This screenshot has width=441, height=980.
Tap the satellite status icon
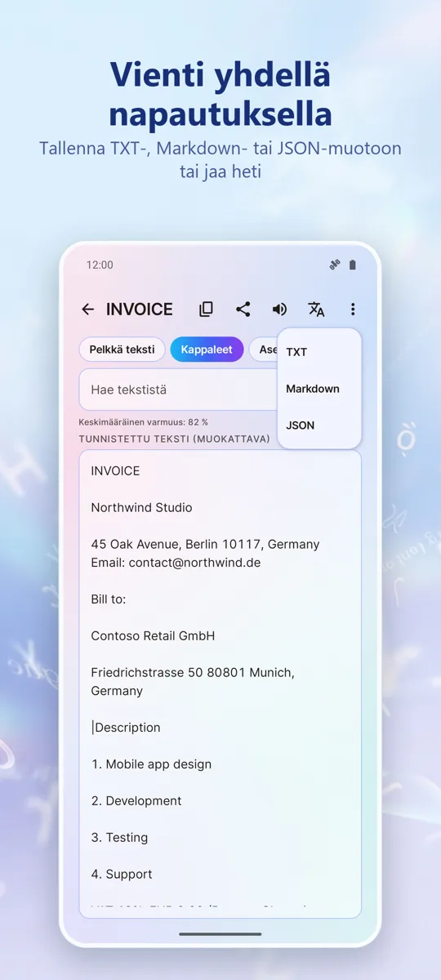point(334,265)
